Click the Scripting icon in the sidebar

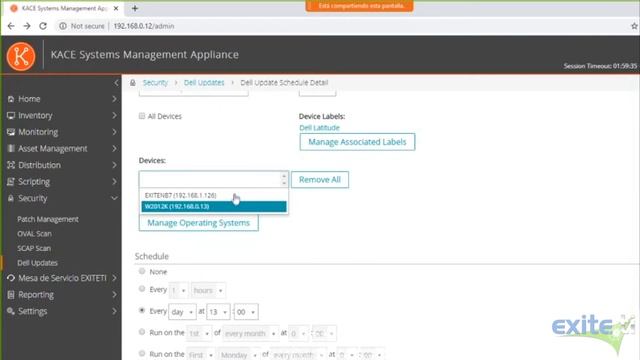click(x=11, y=182)
